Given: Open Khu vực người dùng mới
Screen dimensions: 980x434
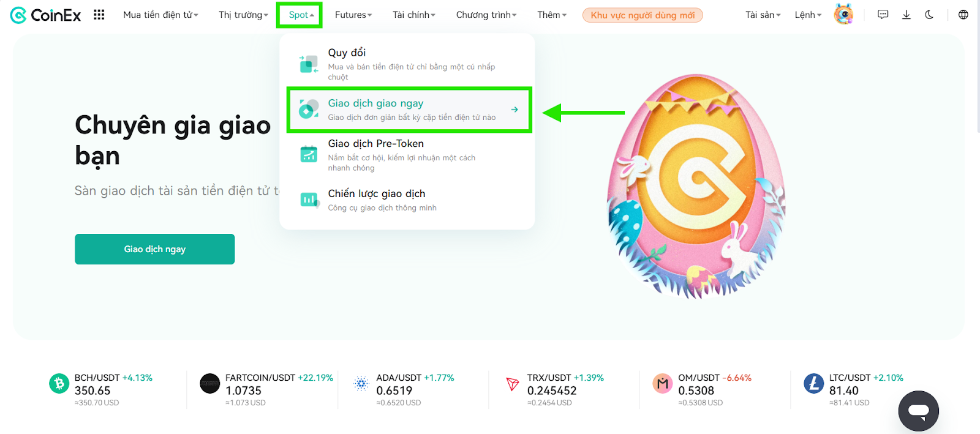Looking at the screenshot, I should point(643,15).
